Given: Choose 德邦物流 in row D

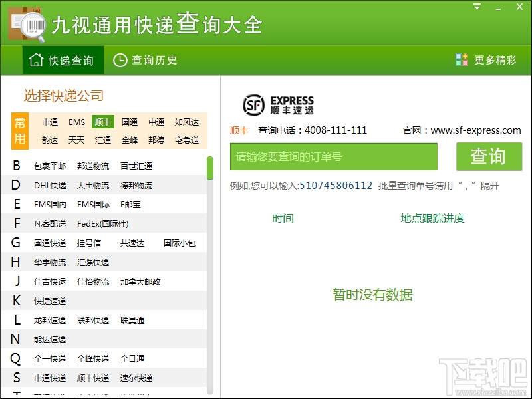Looking at the screenshot, I should pos(136,186).
